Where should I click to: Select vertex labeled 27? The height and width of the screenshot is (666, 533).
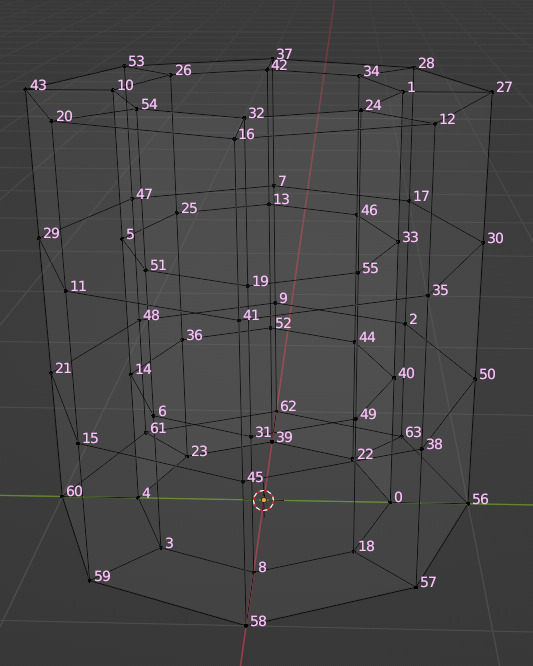tap(492, 92)
